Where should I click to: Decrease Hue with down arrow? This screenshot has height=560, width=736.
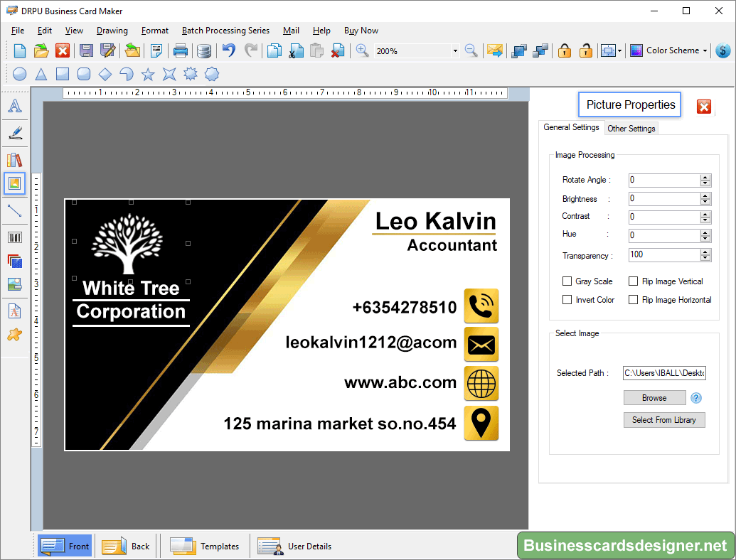(x=705, y=238)
